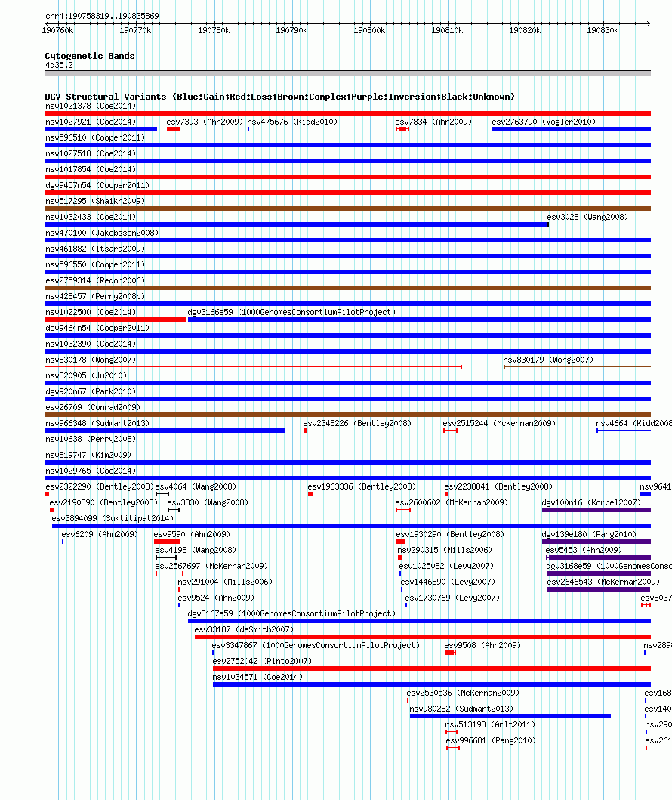672x800 pixels.
Task: Click the nsv830178 (Wong2007) label
Action: click(x=91, y=360)
